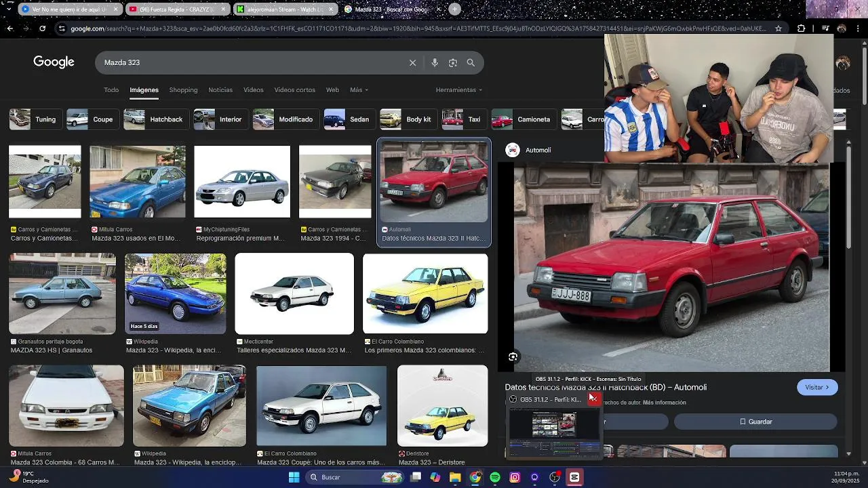The height and width of the screenshot is (488, 868).
Task: Switch to the Shopping tab
Action: click(x=183, y=89)
